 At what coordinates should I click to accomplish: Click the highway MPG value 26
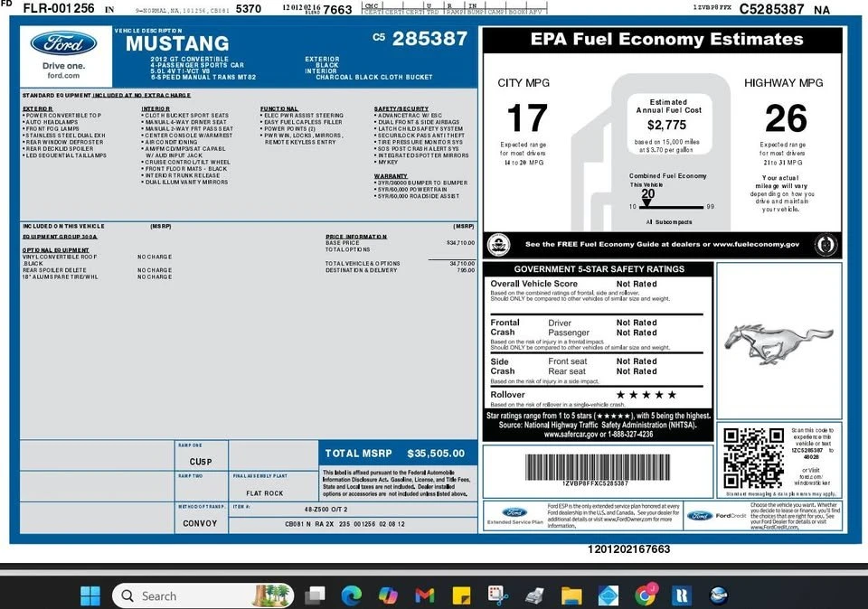[786, 117]
